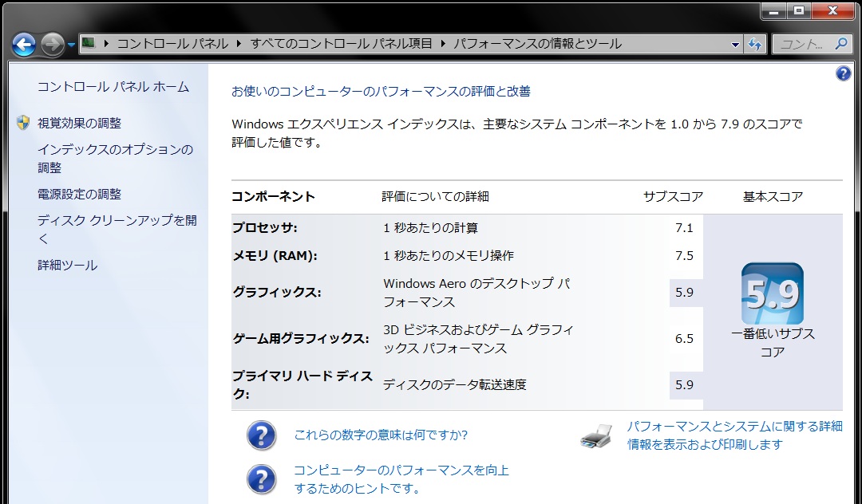
Task: Click the Forward navigation arrow button
Action: (53, 45)
